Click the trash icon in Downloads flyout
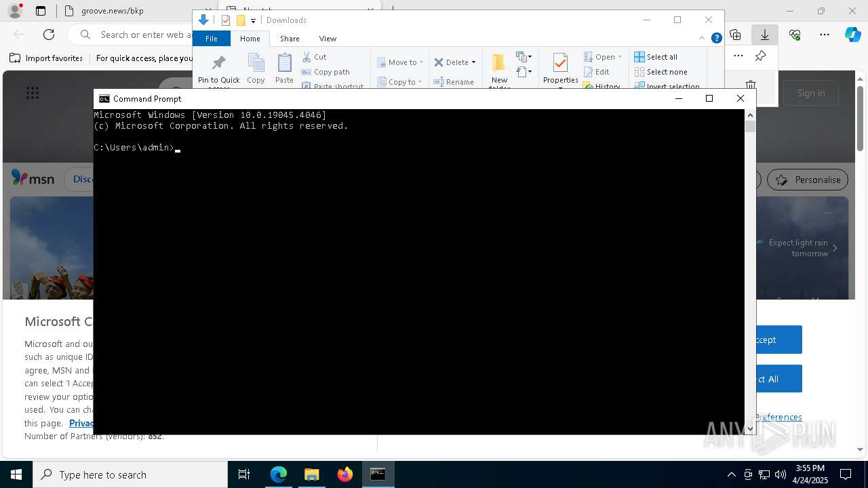This screenshot has width=868, height=488. tap(751, 85)
